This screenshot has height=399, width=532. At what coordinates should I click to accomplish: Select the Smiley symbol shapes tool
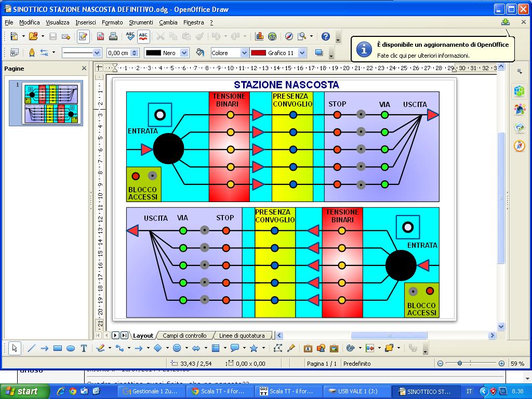click(177, 348)
